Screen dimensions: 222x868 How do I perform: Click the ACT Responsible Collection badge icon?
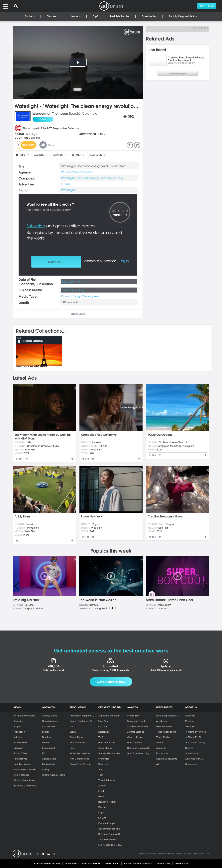pos(18,128)
